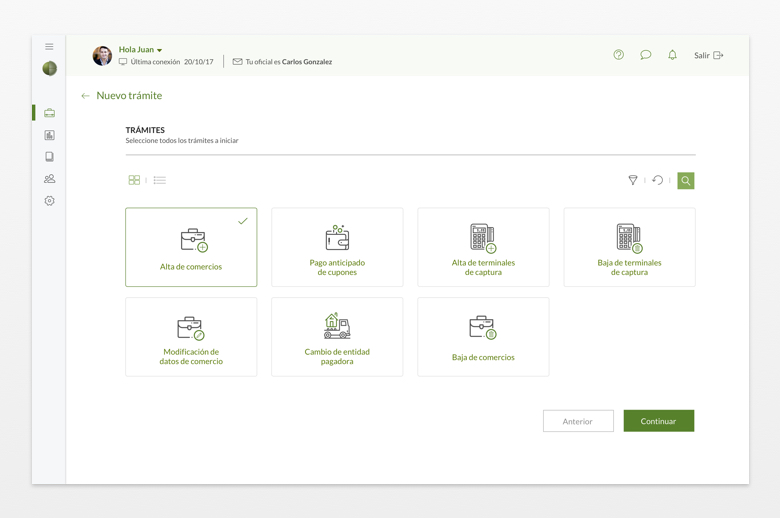Click the help question mark icon
This screenshot has width=780, height=518.
pos(618,55)
